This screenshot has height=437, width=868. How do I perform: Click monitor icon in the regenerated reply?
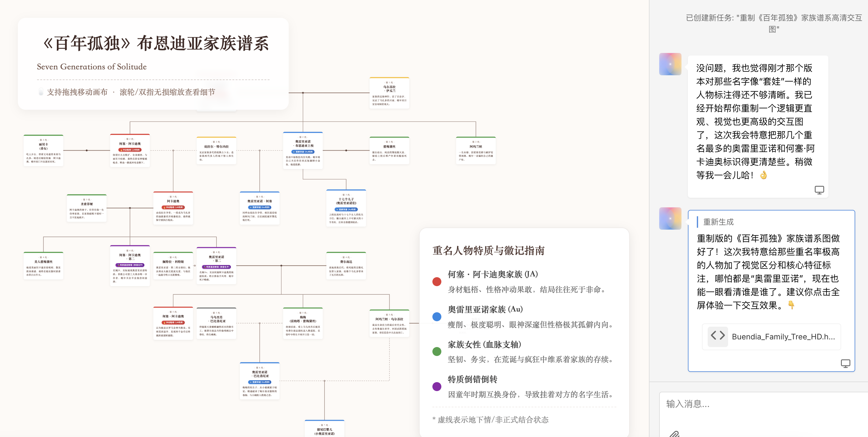(845, 363)
